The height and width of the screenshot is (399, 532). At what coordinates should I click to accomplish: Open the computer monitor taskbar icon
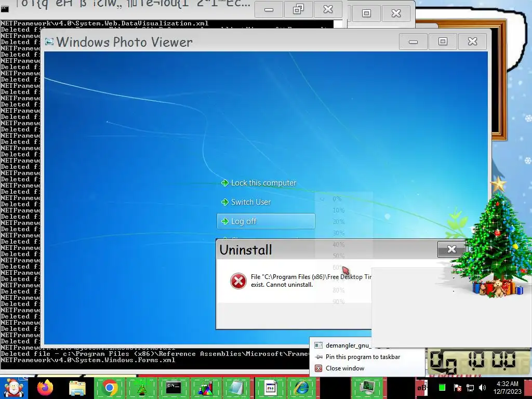tap(367, 388)
